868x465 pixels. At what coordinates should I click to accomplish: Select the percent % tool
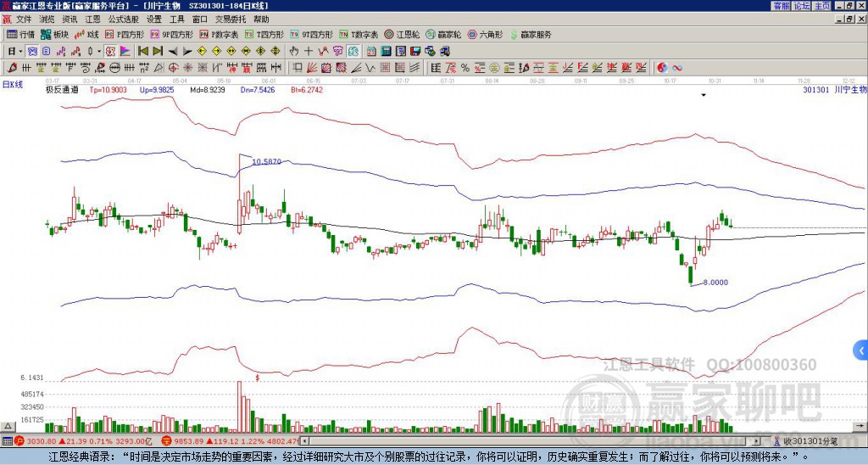[x=465, y=68]
